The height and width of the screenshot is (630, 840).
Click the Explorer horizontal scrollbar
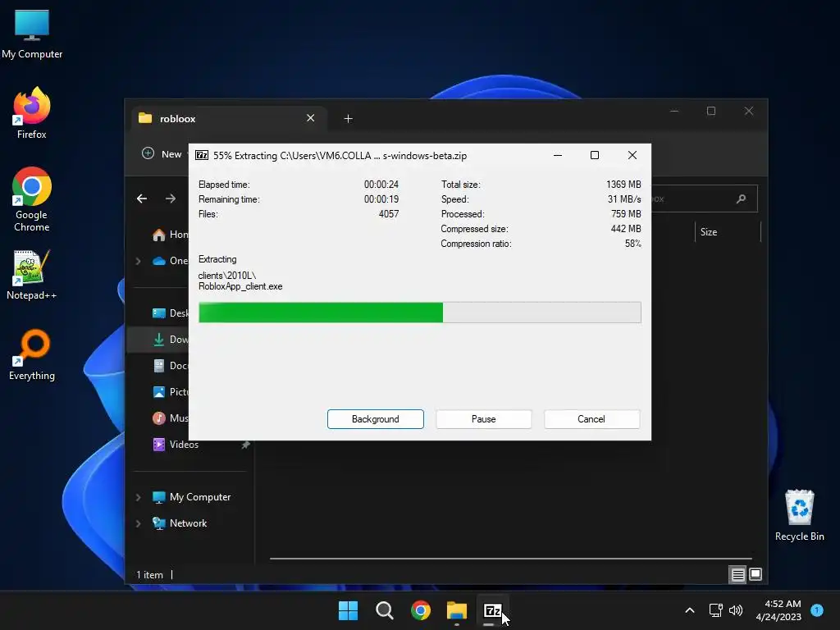click(510, 558)
